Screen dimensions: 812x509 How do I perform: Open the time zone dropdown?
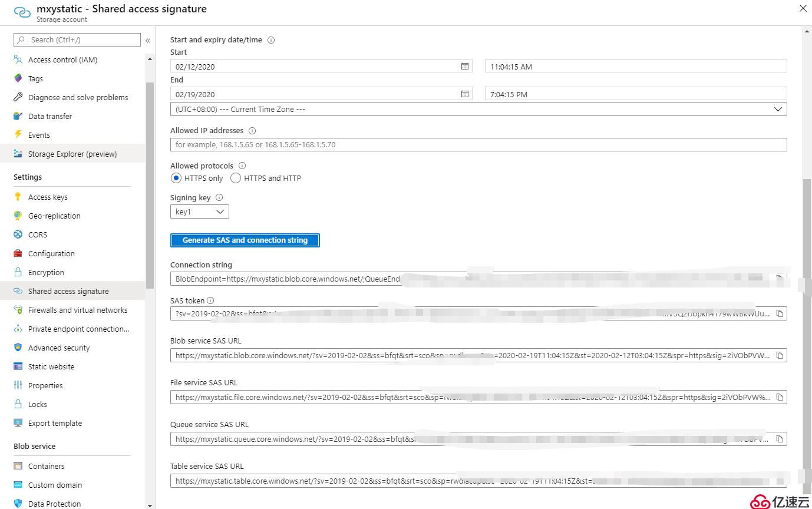click(478, 109)
